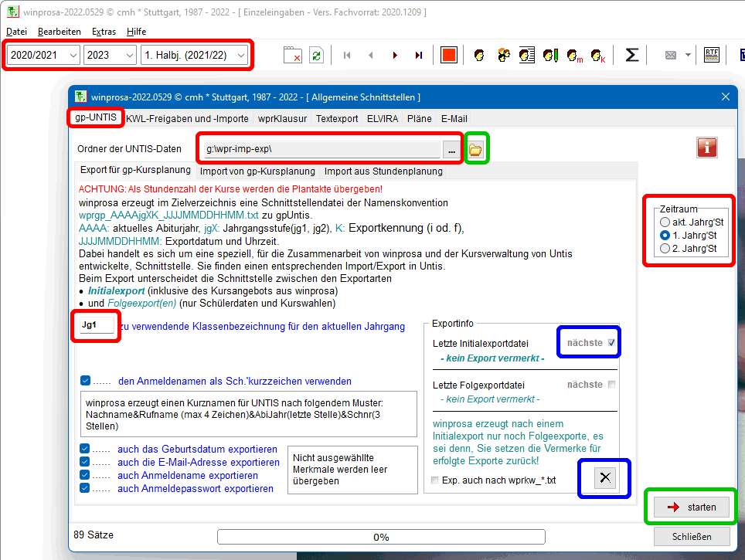
Task: Jump to last record navigation arrow
Action: click(418, 55)
